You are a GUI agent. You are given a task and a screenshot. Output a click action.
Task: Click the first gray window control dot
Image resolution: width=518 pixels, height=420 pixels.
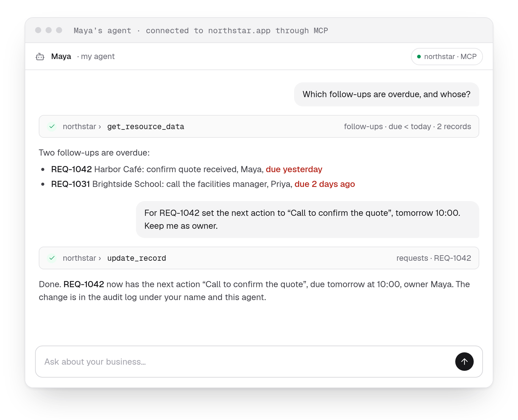pos(38,30)
